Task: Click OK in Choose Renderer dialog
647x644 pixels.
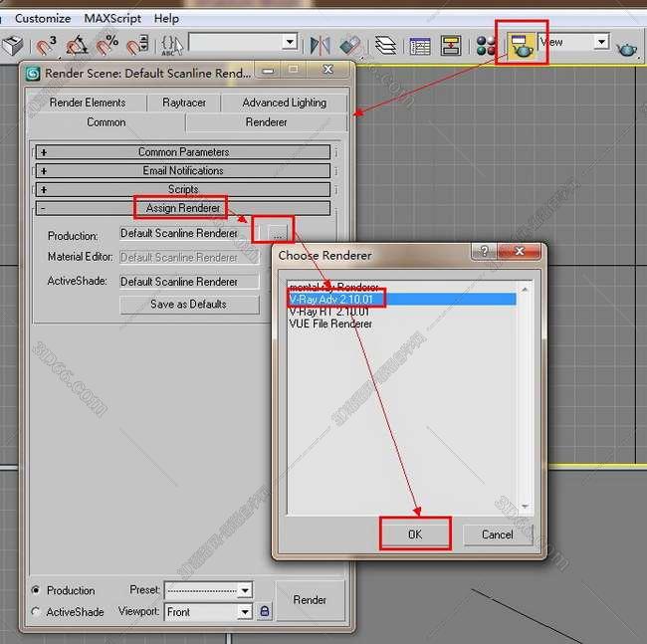Action: pos(415,535)
